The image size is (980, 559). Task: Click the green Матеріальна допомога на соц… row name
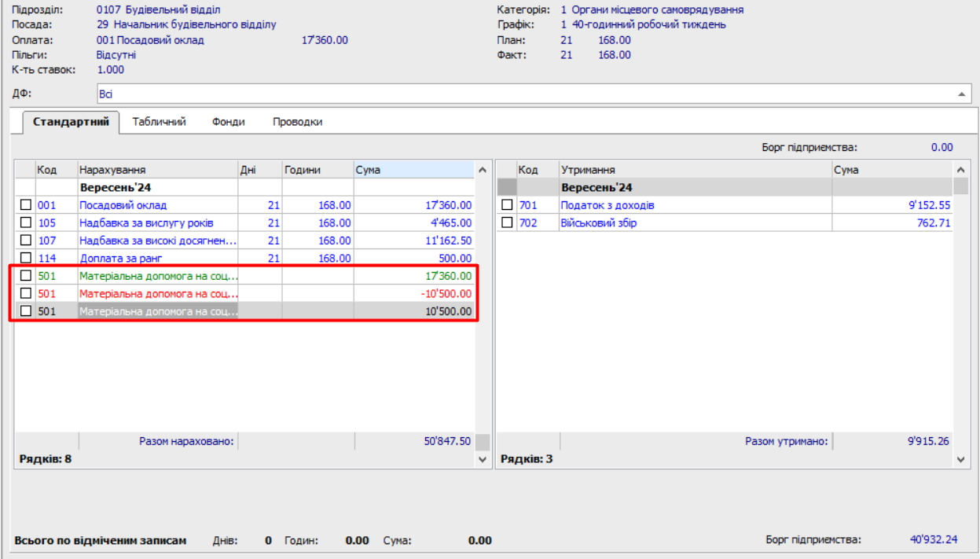(x=158, y=276)
